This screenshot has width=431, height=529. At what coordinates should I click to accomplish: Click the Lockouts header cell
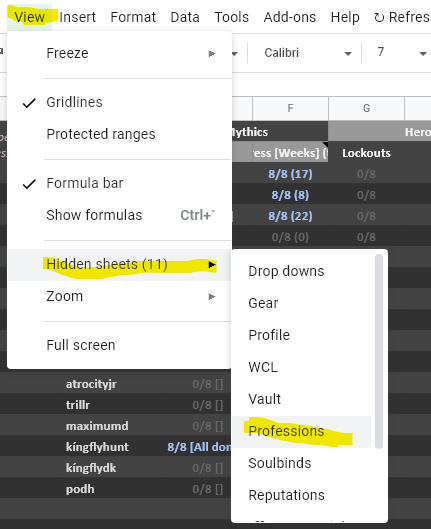point(366,153)
